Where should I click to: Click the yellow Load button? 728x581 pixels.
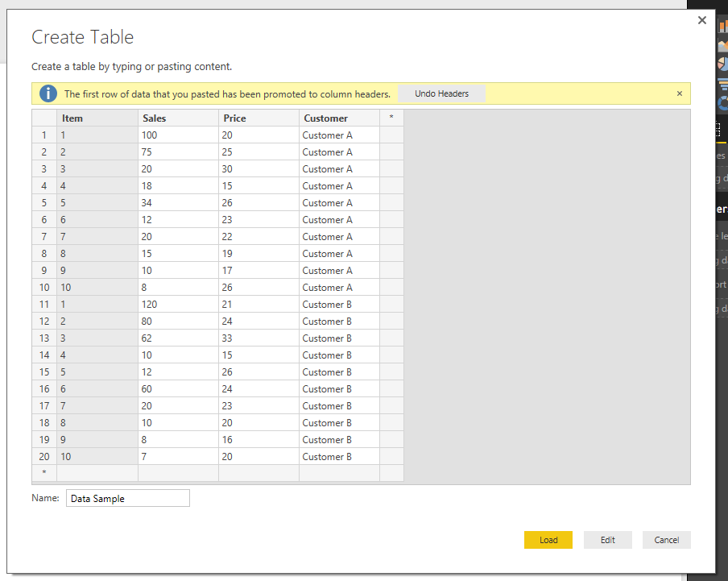(x=548, y=540)
